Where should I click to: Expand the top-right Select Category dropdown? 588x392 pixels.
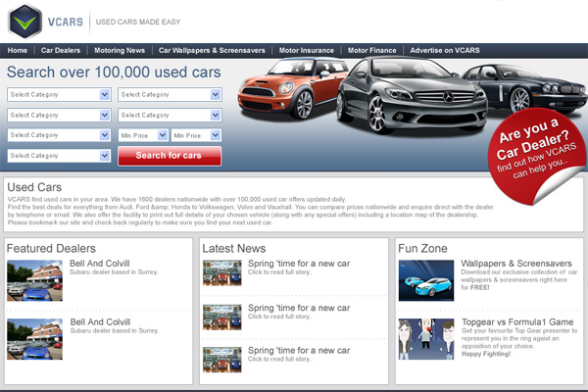[x=170, y=94]
